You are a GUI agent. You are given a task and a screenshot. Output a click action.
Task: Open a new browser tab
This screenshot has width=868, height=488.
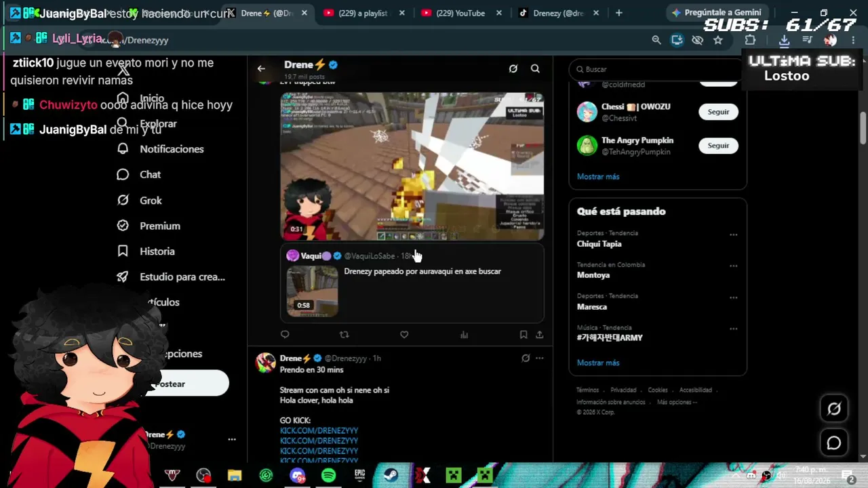(x=619, y=13)
